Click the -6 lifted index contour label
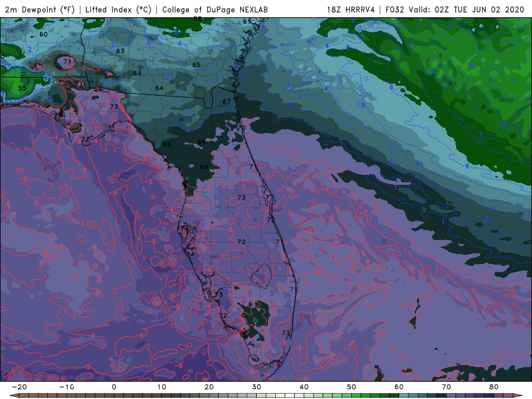This screenshot has height=399, width=532. coord(178,366)
